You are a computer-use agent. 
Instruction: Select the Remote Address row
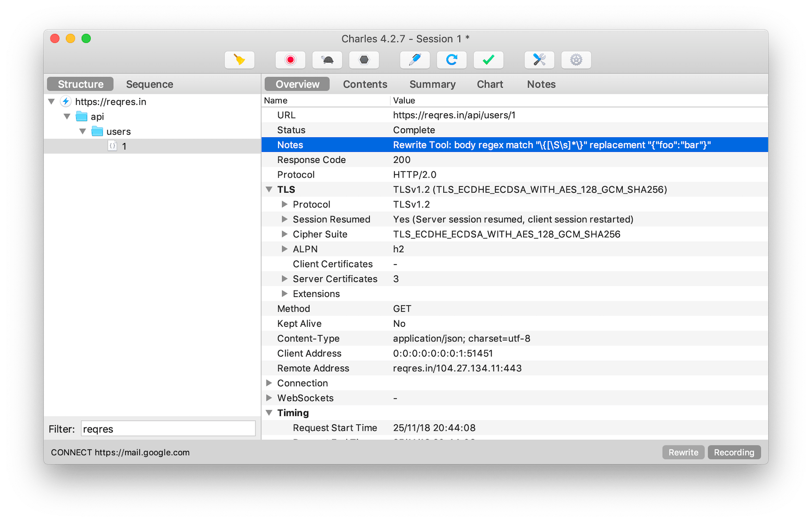point(515,368)
